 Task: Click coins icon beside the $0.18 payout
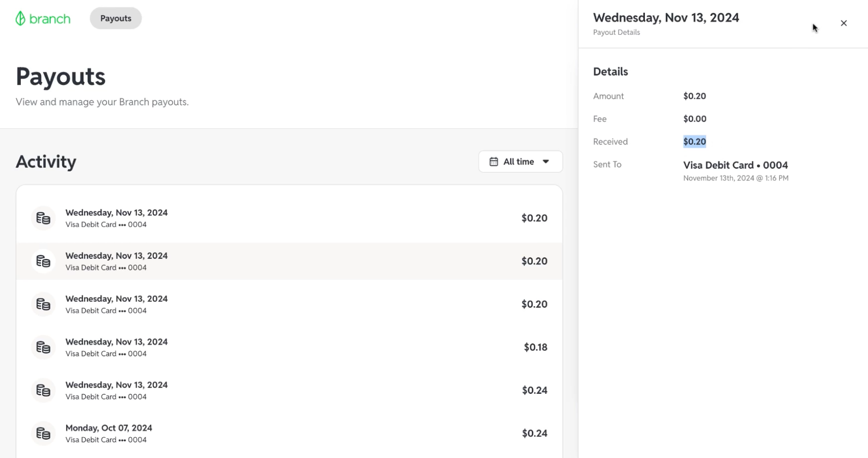[43, 347]
